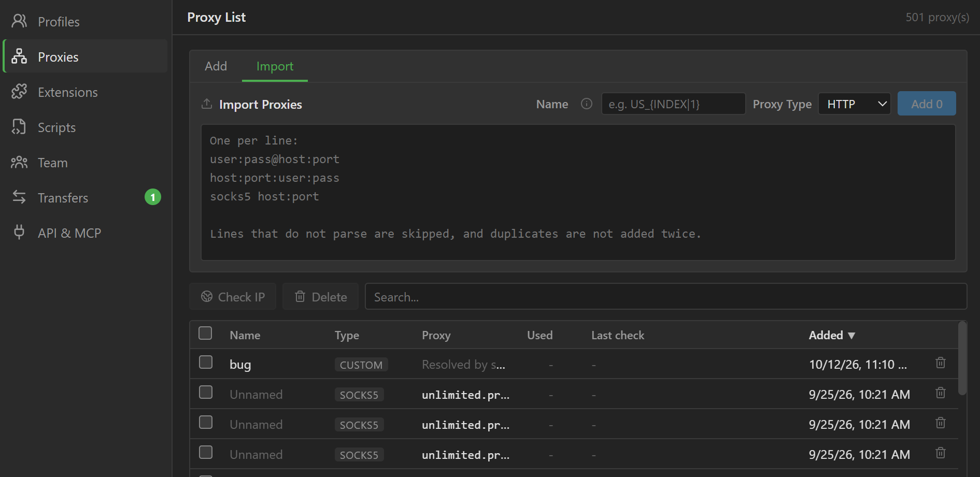Click the Proxy column header

[436, 335]
